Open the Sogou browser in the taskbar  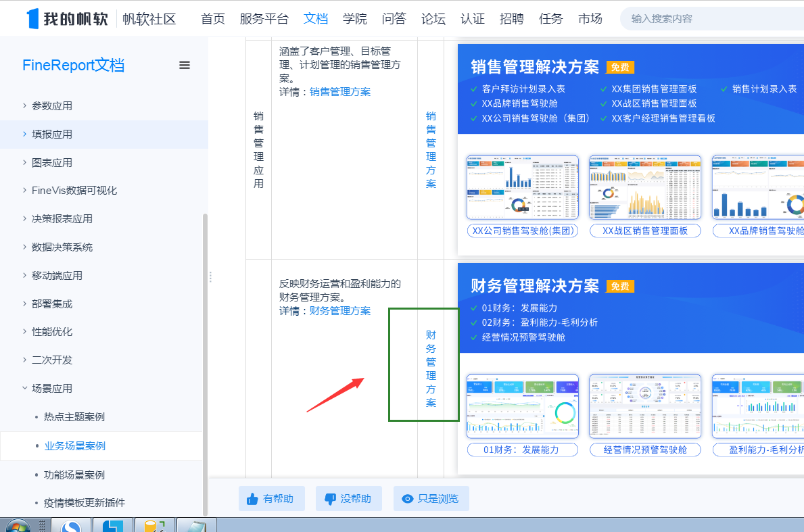click(x=71, y=526)
